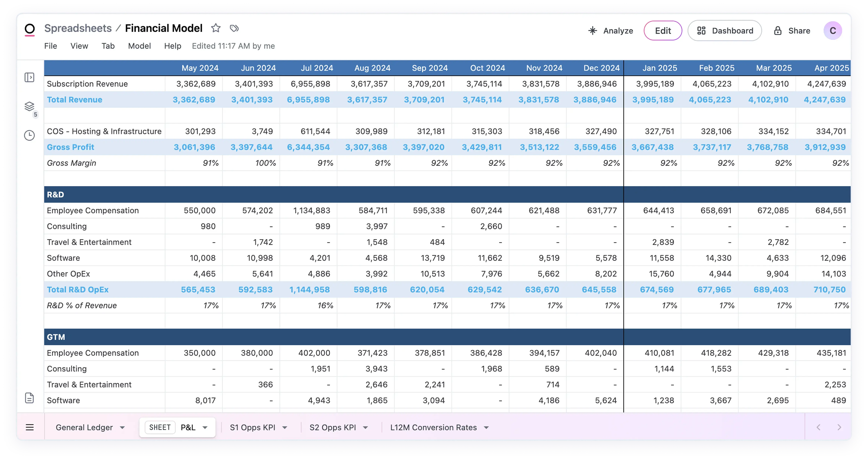Open the Model menu

click(x=140, y=46)
